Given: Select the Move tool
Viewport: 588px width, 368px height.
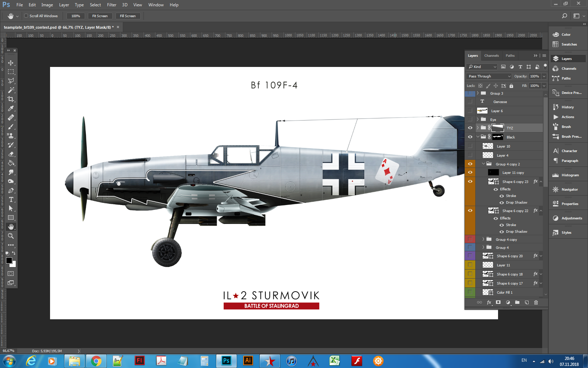Looking at the screenshot, I should point(11,63).
